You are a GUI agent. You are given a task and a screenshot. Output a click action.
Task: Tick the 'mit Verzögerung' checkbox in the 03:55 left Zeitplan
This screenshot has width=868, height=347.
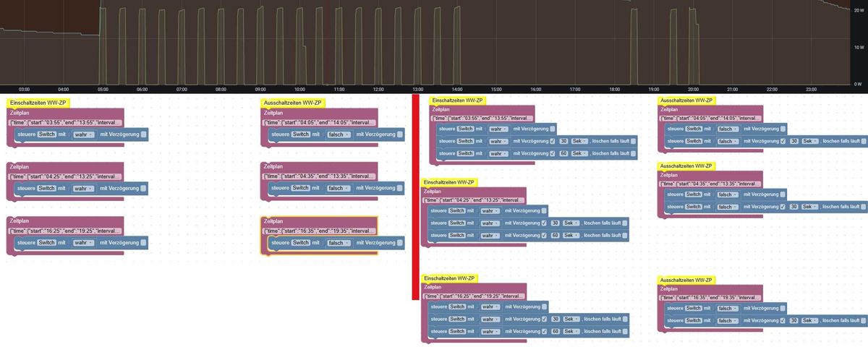click(144, 134)
